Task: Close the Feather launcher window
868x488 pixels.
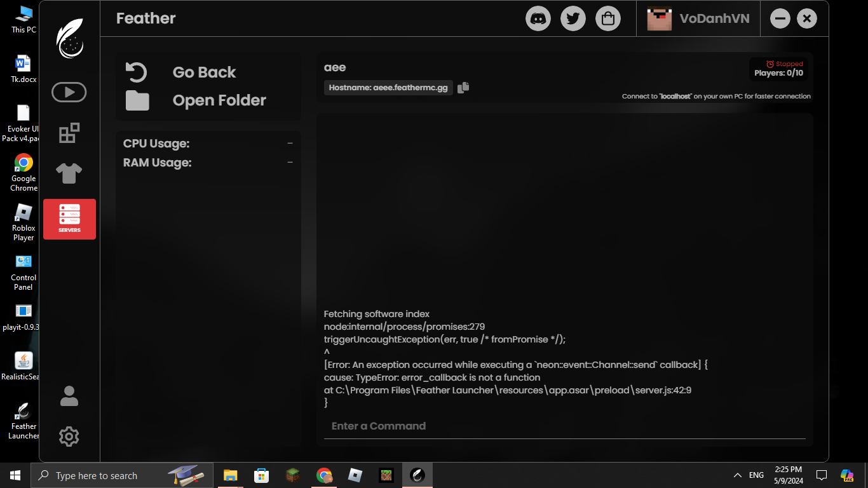Action: pyautogui.click(x=806, y=18)
